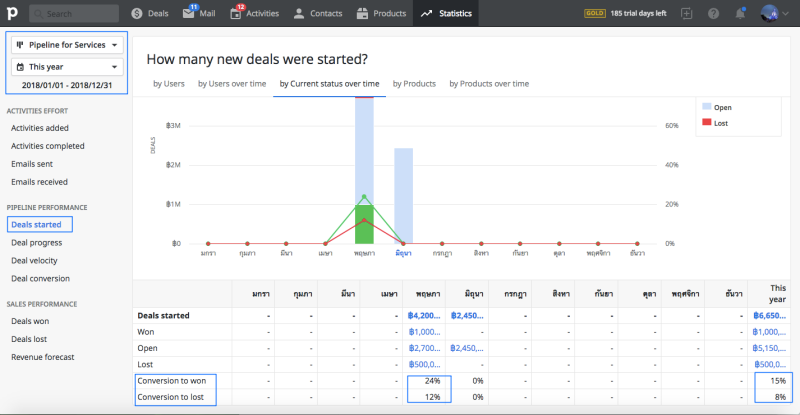Click the 2018/01/01 - 2018/12/31 date range
This screenshot has width=800, height=415.
(x=67, y=85)
